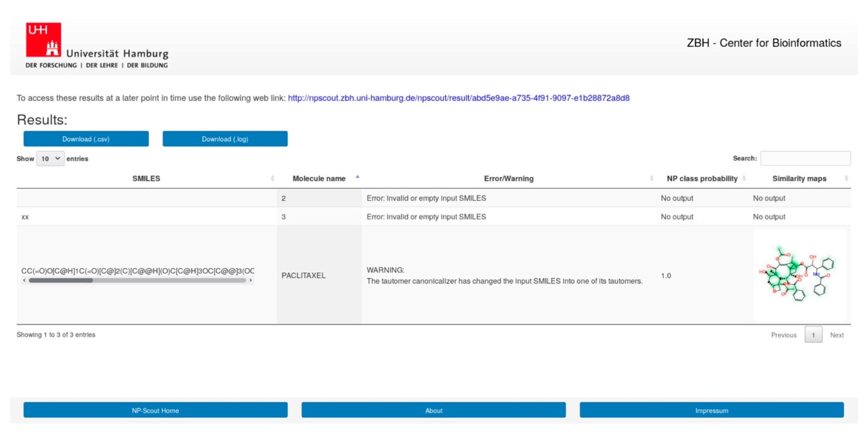Open the About page
This screenshot has width=868, height=432.
(433, 410)
